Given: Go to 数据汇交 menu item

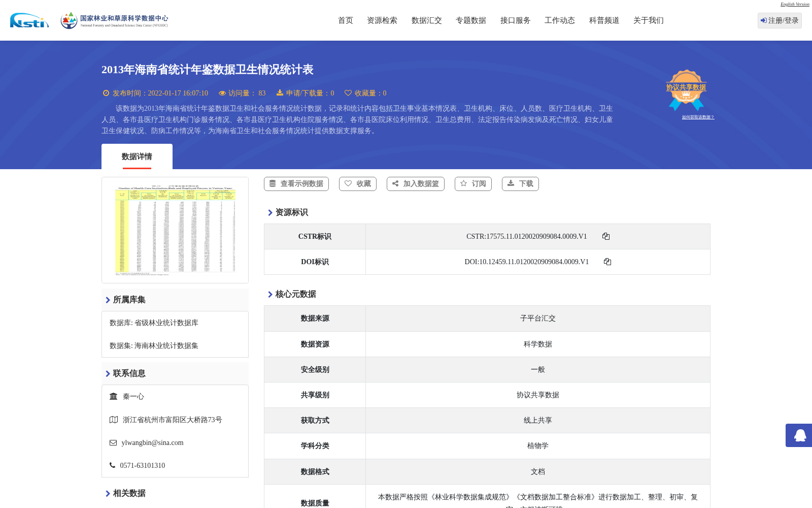Looking at the screenshot, I should click(427, 20).
